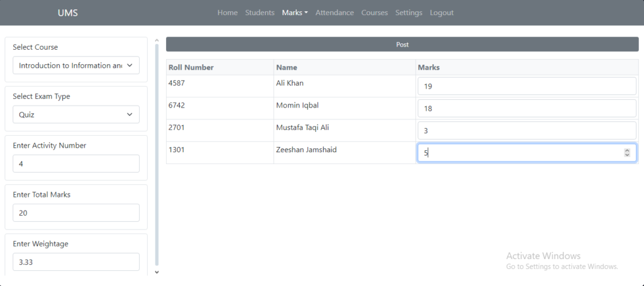644x286 pixels.
Task: Click the Select Course label
Action: point(35,47)
